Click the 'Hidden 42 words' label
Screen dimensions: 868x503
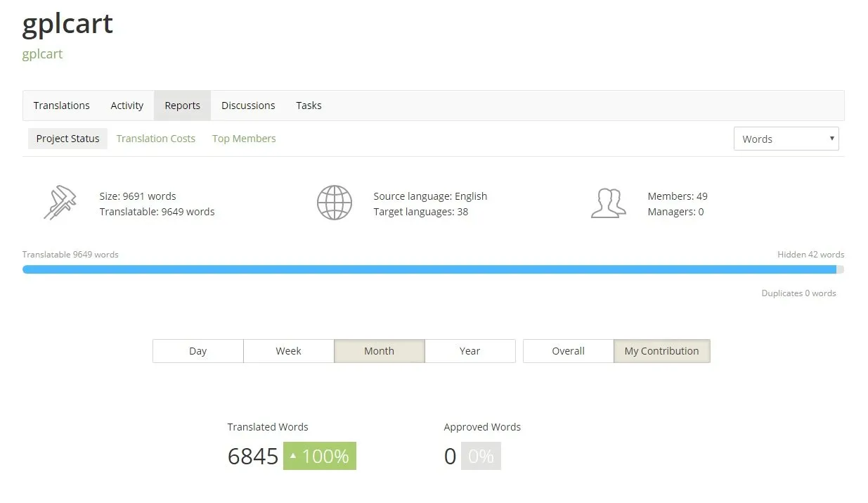pos(811,255)
